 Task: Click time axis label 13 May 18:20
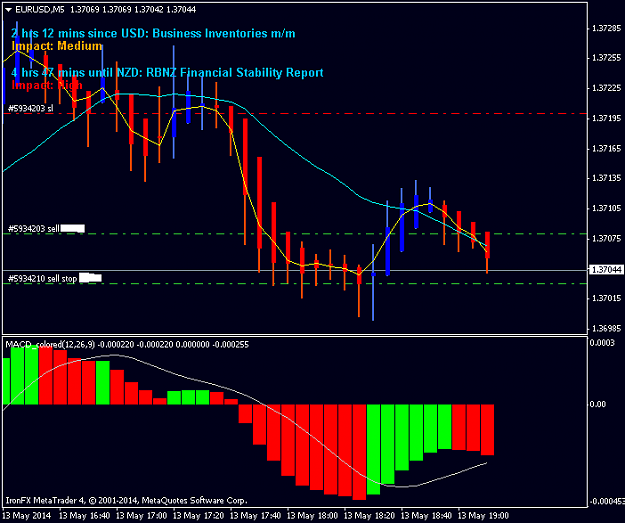[x=369, y=516]
